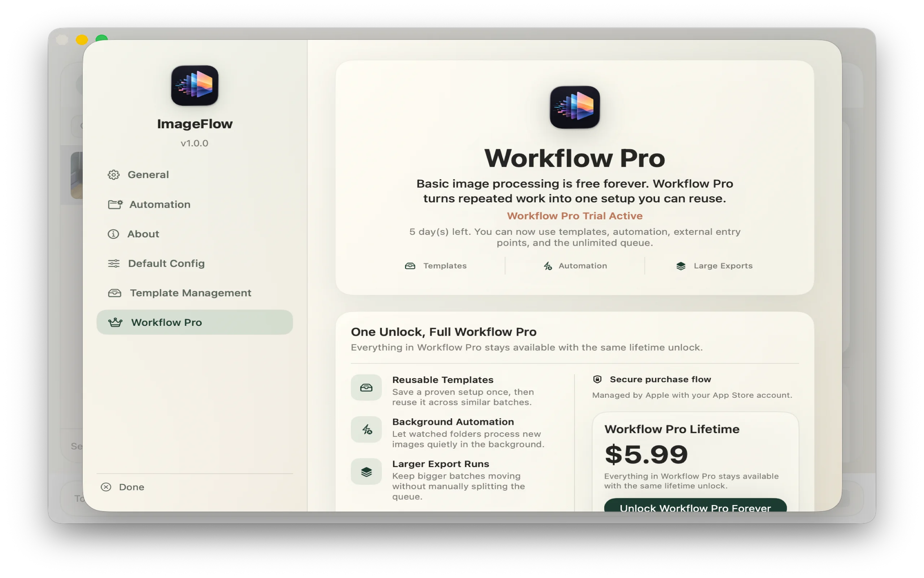Click the Workflow Pro header app icon

point(575,107)
